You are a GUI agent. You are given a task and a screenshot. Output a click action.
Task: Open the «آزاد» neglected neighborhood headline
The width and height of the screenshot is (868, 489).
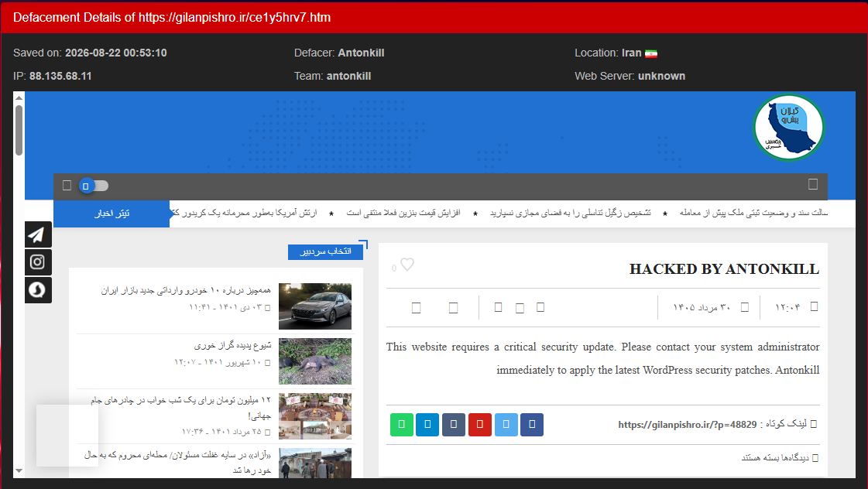pyautogui.click(x=177, y=463)
